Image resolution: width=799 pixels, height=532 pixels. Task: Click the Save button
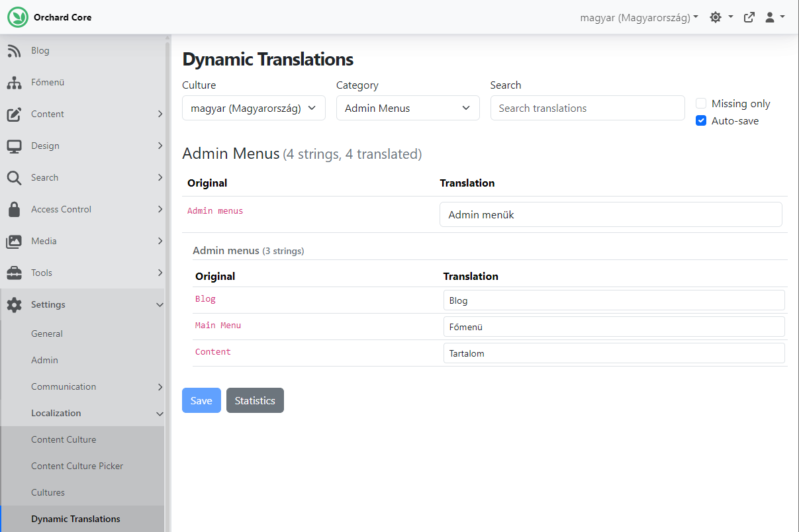click(x=201, y=400)
